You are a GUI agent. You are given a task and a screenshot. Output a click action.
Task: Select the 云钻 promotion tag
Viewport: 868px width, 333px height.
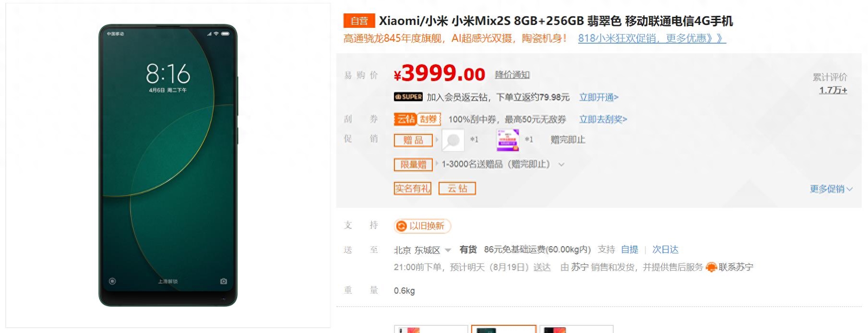click(x=457, y=189)
